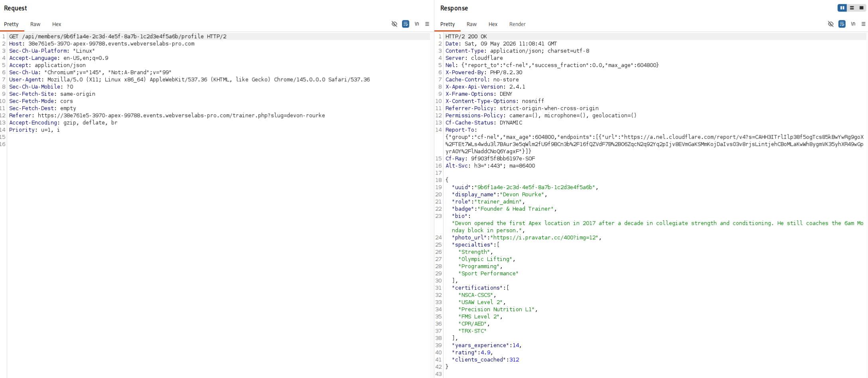The height and width of the screenshot is (378, 868).
Task: Toggle \n non-printable characters in Request panel
Action: (417, 24)
